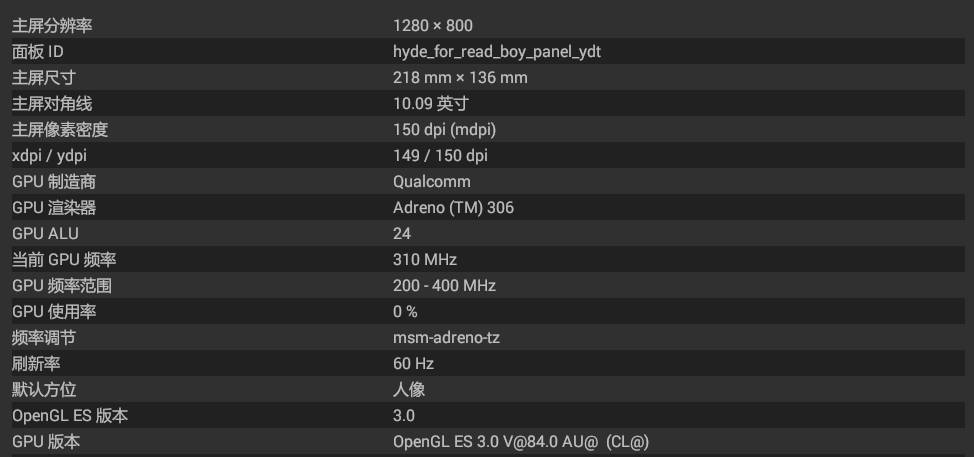Click the Adreno (TM) 306 value
The image size is (974, 457).
[454, 207]
